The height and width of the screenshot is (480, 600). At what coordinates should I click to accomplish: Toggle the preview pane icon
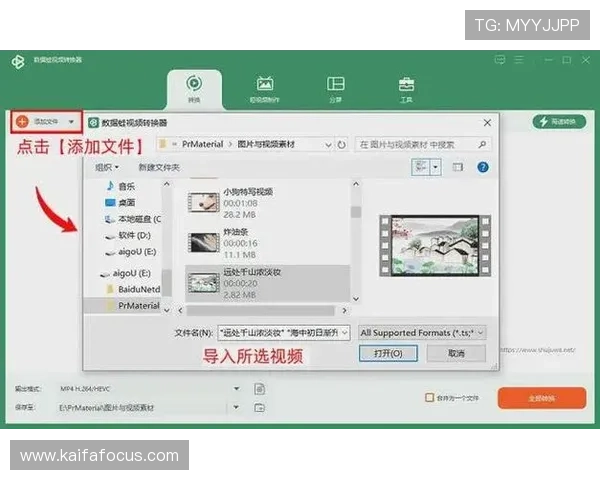pyautogui.click(x=457, y=167)
